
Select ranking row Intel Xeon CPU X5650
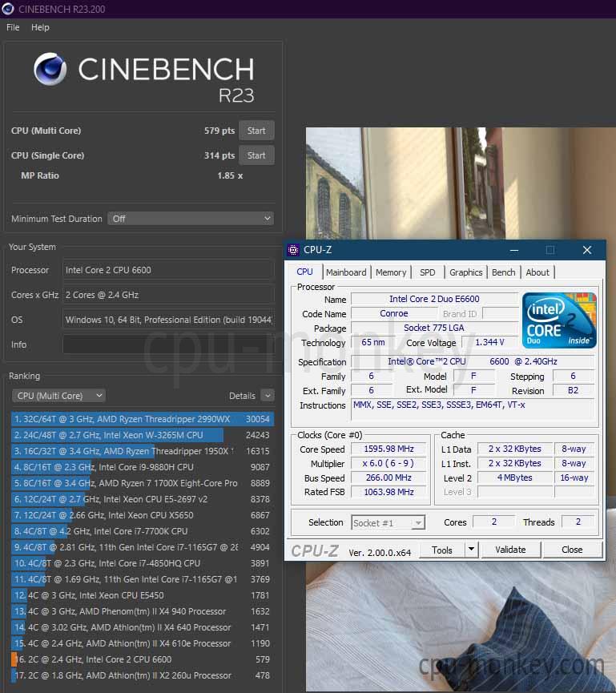coord(143,515)
